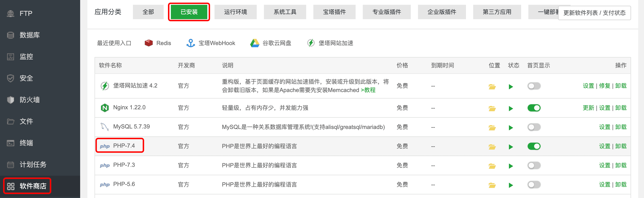Click play status icon for PHP-5.6
This screenshot has height=198, width=644.
pos(511,185)
